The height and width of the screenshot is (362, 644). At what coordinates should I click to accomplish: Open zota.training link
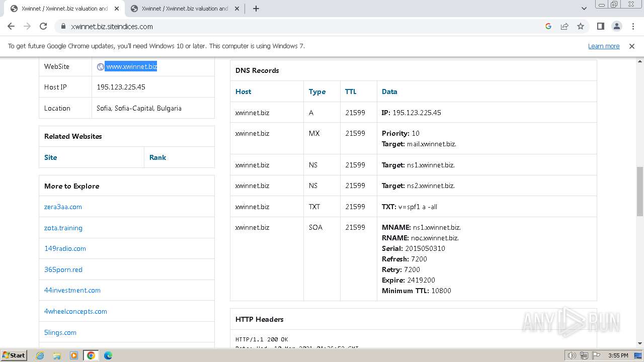63,228
